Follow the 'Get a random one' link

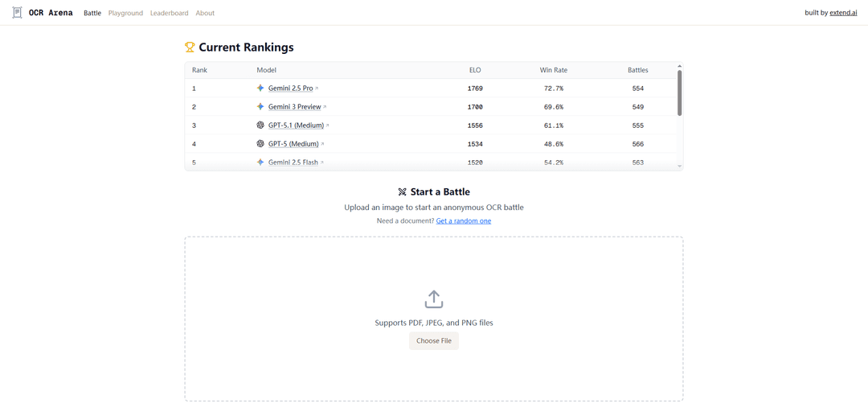tap(463, 220)
